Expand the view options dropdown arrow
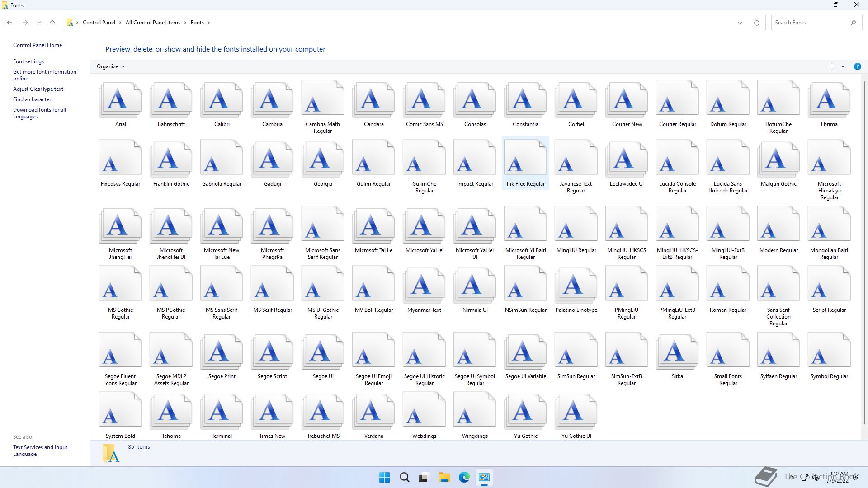 point(843,66)
